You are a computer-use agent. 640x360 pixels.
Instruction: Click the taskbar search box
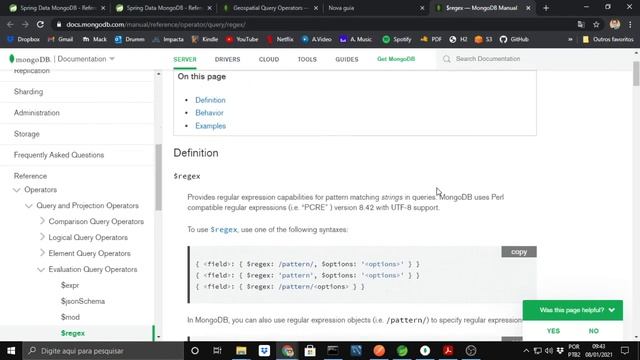[x=103, y=351]
